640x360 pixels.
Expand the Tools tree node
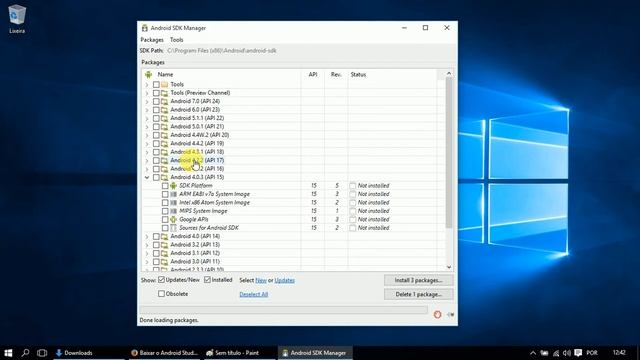147,84
